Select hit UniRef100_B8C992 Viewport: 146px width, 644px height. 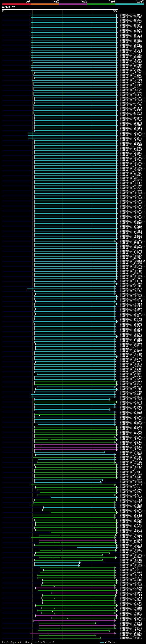click(131, 610)
